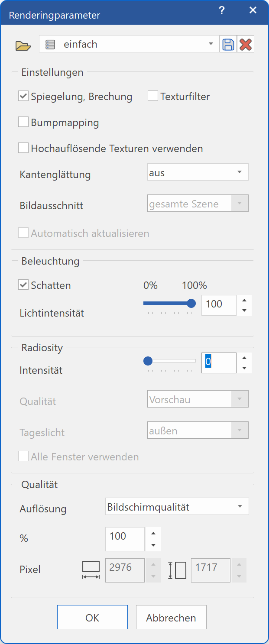Screen dimensions: 269x644
Task: Check Hochauflösende Texturen verwenden
Action: click(x=23, y=148)
